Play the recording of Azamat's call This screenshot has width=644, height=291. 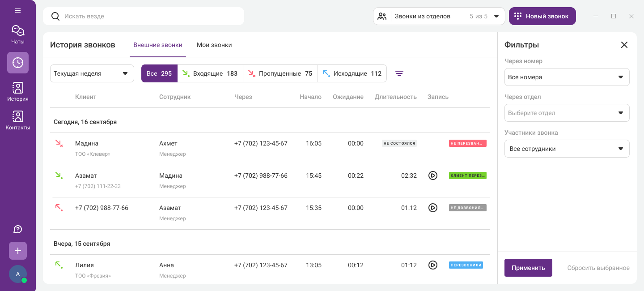coord(432,175)
